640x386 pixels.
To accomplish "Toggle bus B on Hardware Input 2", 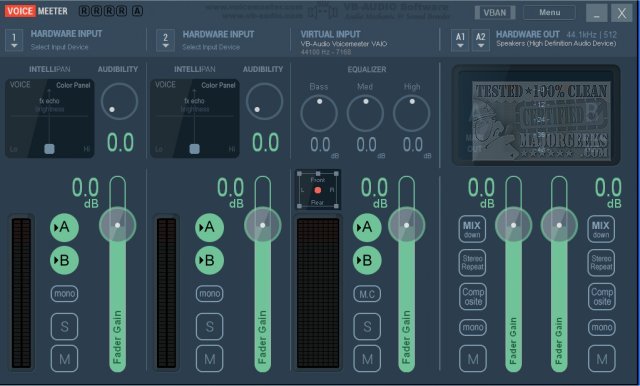I will 209,260.
